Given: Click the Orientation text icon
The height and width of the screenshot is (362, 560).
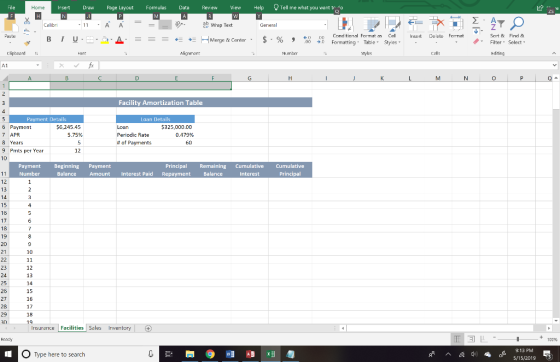Looking at the screenshot, I should 180,25.
